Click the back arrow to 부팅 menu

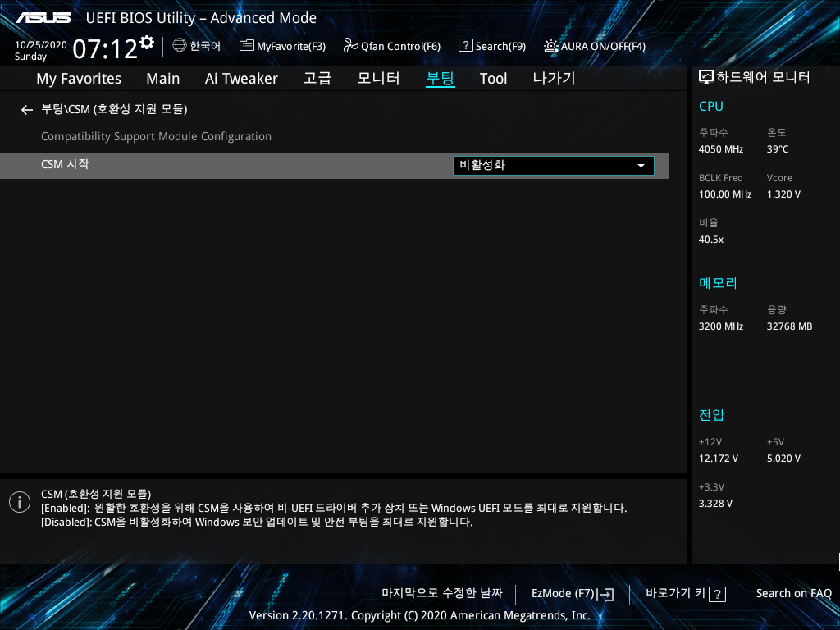pos(27,110)
